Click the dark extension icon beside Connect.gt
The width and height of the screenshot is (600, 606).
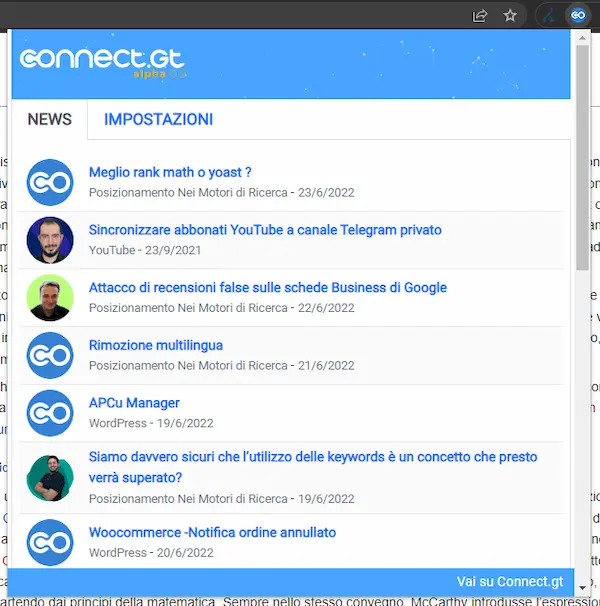(x=548, y=16)
